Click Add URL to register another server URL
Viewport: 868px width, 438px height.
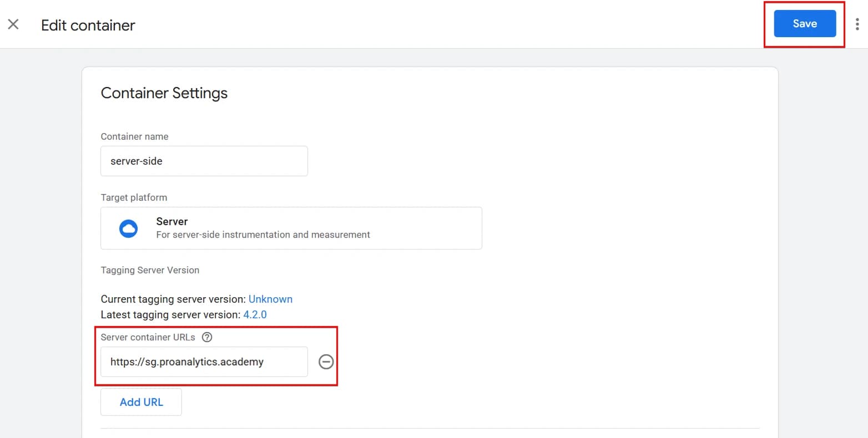tap(141, 401)
